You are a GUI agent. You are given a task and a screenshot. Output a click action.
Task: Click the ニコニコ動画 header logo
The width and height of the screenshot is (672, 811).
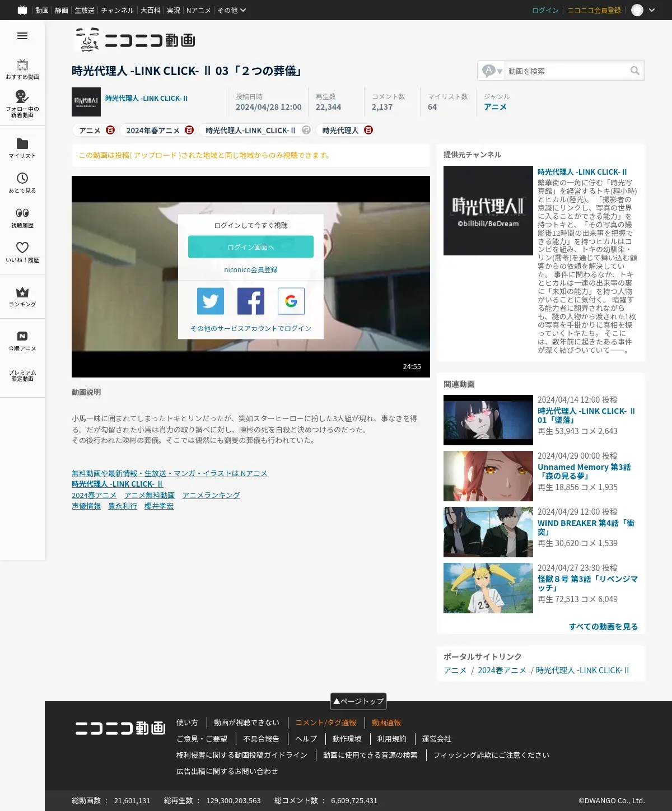click(135, 40)
